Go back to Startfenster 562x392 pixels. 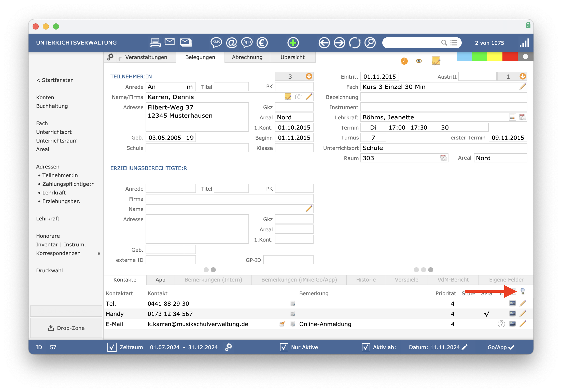pos(54,80)
